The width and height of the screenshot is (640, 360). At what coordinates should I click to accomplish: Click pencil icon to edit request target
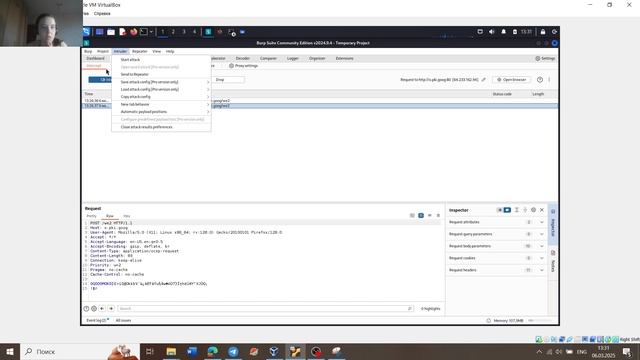tap(484, 80)
